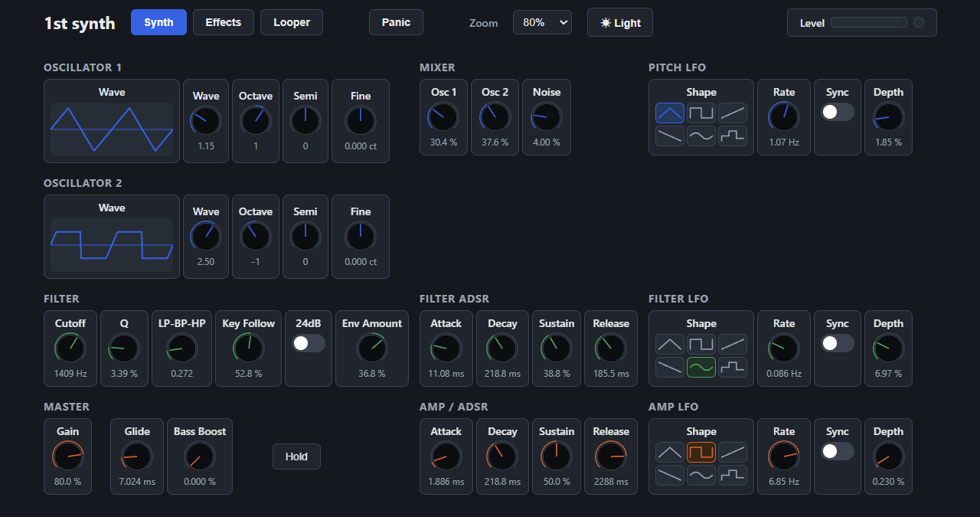Click the Hold button

(x=296, y=456)
